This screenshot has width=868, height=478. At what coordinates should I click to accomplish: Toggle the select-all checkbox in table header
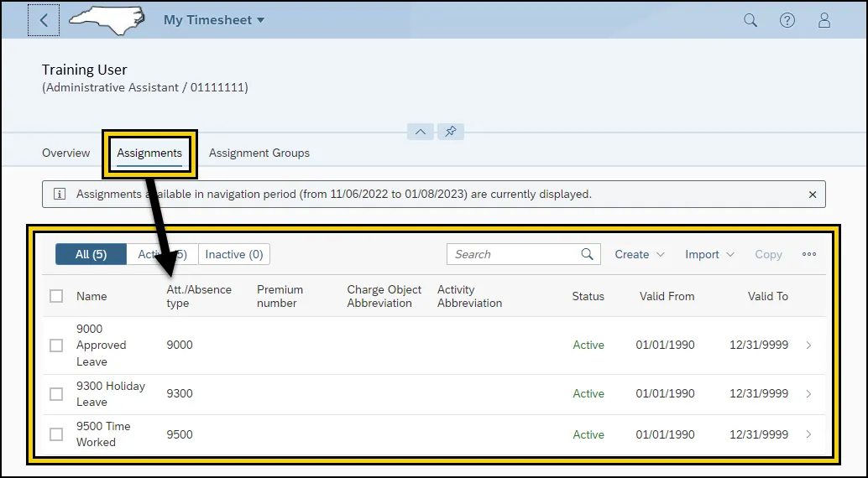tap(56, 296)
